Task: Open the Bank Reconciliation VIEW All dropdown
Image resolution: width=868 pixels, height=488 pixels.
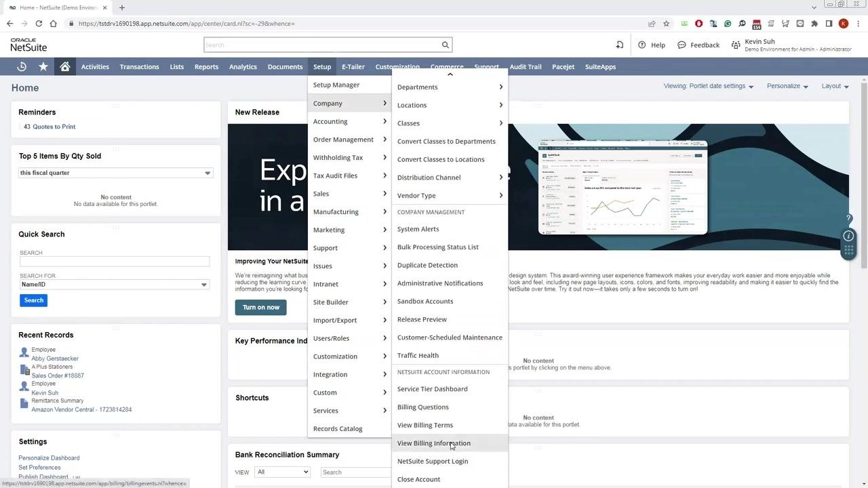Action: click(283, 472)
